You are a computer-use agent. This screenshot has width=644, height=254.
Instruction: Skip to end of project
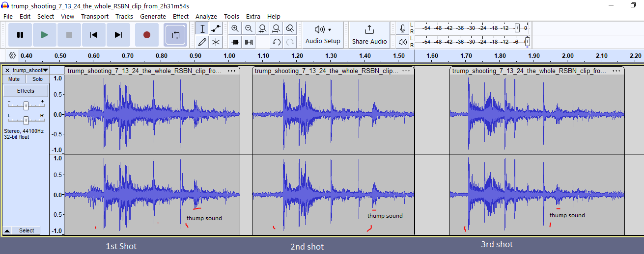[118, 35]
